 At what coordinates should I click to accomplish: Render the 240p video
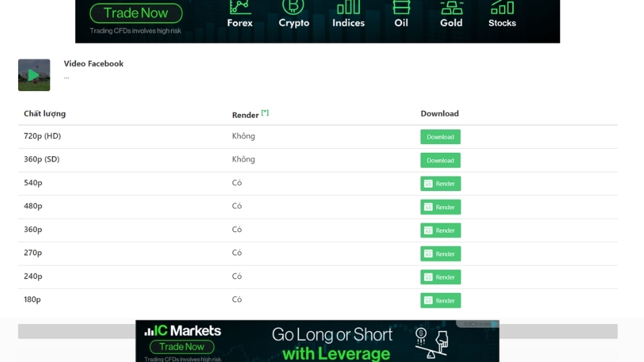[440, 278]
